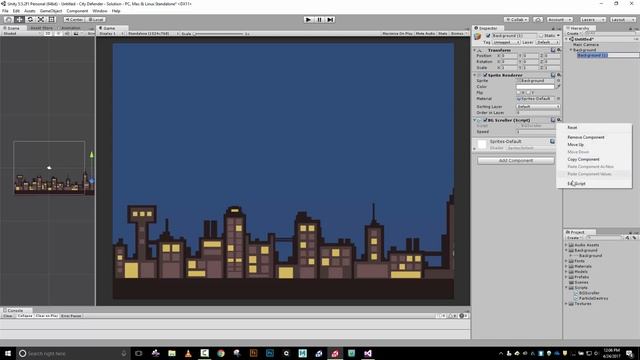Open the Layers dropdown in toolbar

[x=592, y=20]
